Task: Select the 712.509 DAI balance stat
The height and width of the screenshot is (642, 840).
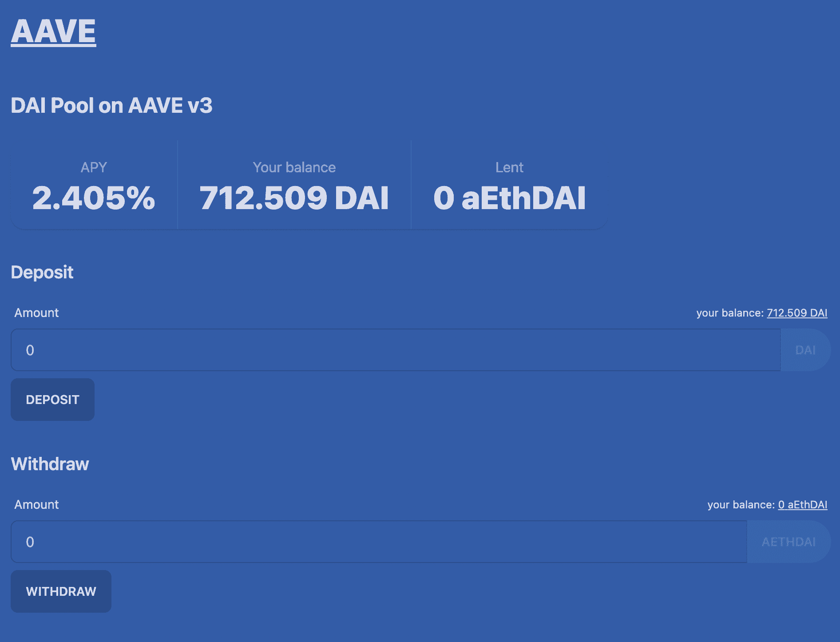Action: pos(294,198)
